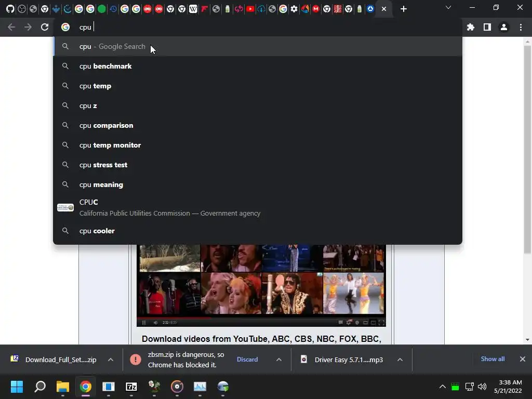The image size is (532, 399).
Task: Click the Chrome taskbar icon
Action: (x=86, y=387)
